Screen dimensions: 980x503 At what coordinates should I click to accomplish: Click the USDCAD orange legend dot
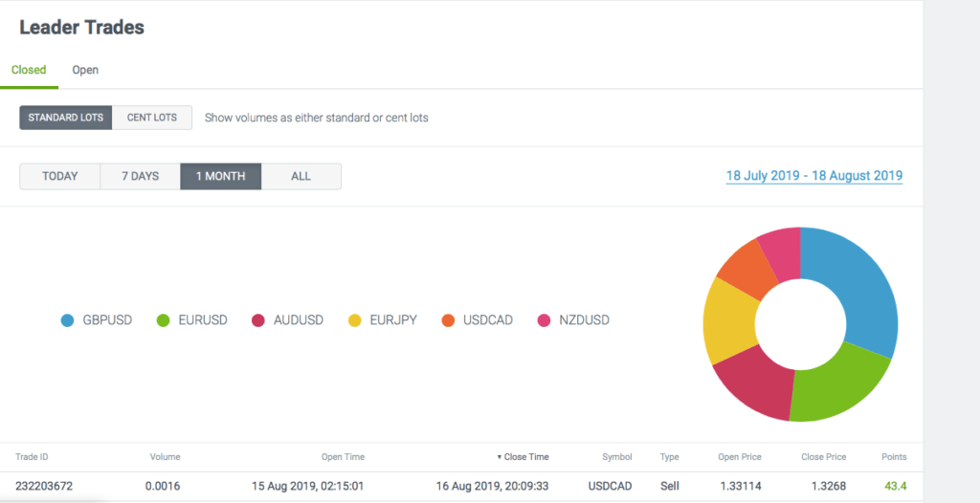[x=448, y=320]
